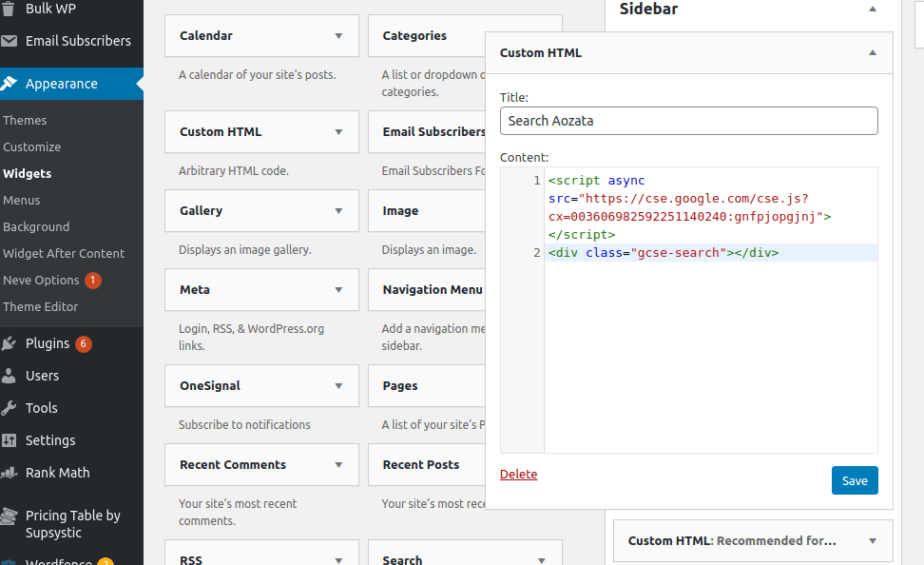This screenshot has width=924, height=565.
Task: Open the Themes submenu item
Action: (x=25, y=121)
